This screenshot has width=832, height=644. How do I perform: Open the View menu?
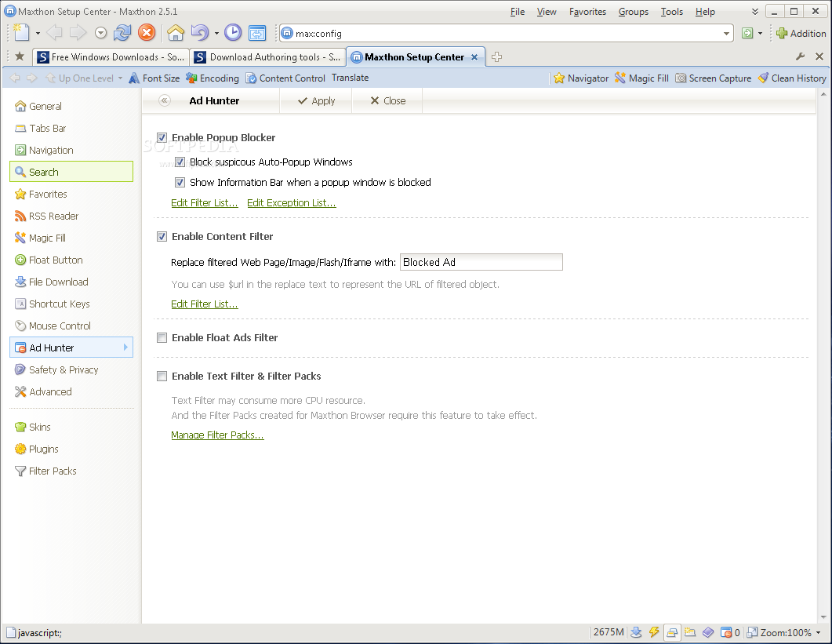pyautogui.click(x=547, y=12)
